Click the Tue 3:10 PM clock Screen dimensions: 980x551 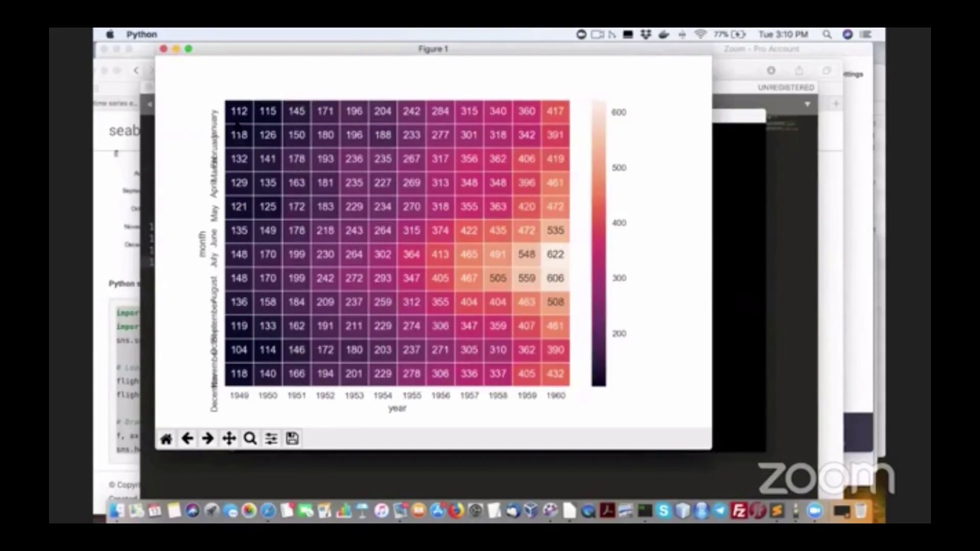783,34
